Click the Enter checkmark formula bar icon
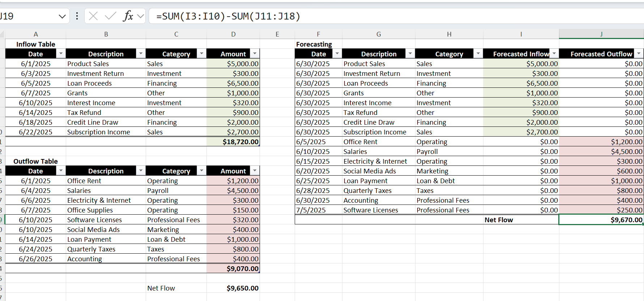Image resolution: width=644 pixels, height=301 pixels. point(110,16)
